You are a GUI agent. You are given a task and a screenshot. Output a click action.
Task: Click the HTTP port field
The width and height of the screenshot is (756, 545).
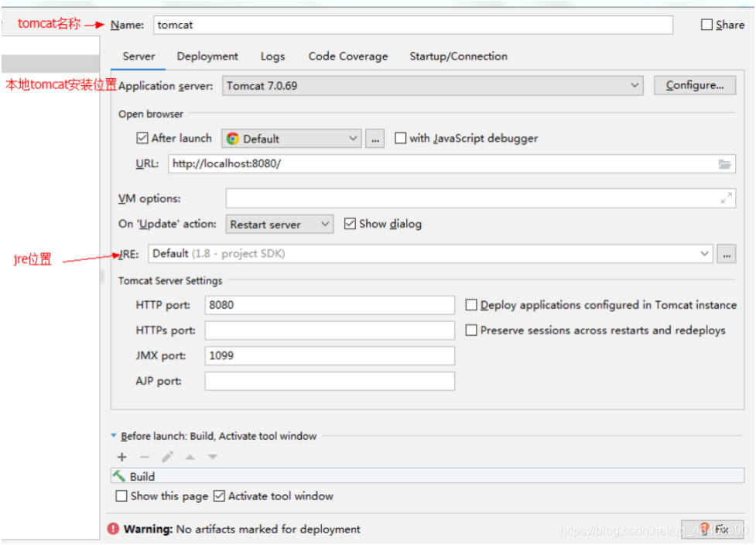[330, 305]
